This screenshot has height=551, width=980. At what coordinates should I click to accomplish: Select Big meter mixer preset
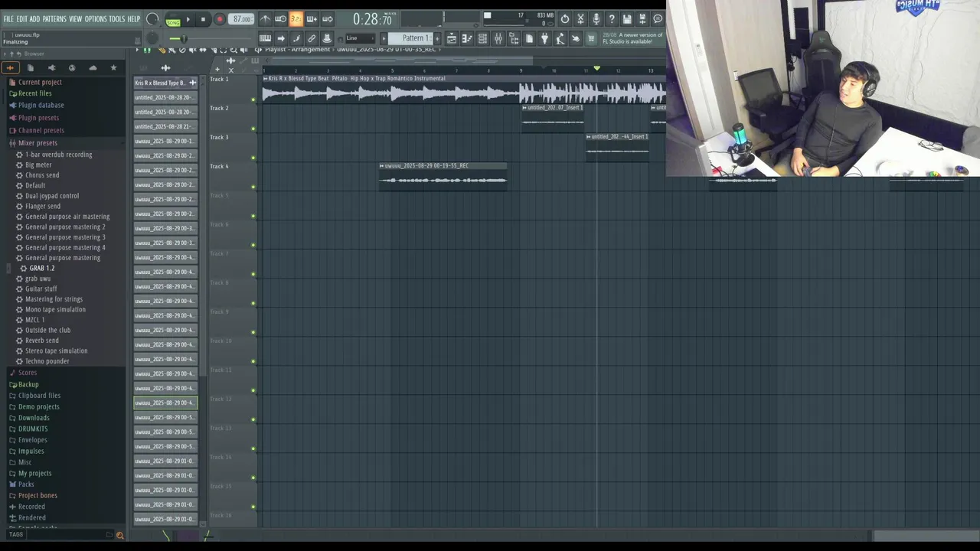pyautogui.click(x=38, y=165)
